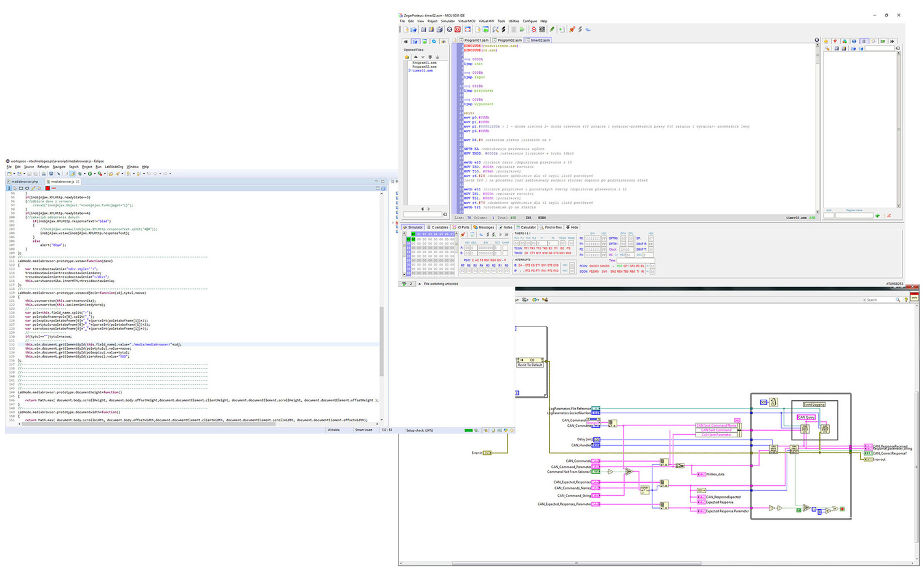Select rectangle drawing tool in Eclipse editor
The width and height of the screenshot is (924, 569).
click(x=21, y=188)
